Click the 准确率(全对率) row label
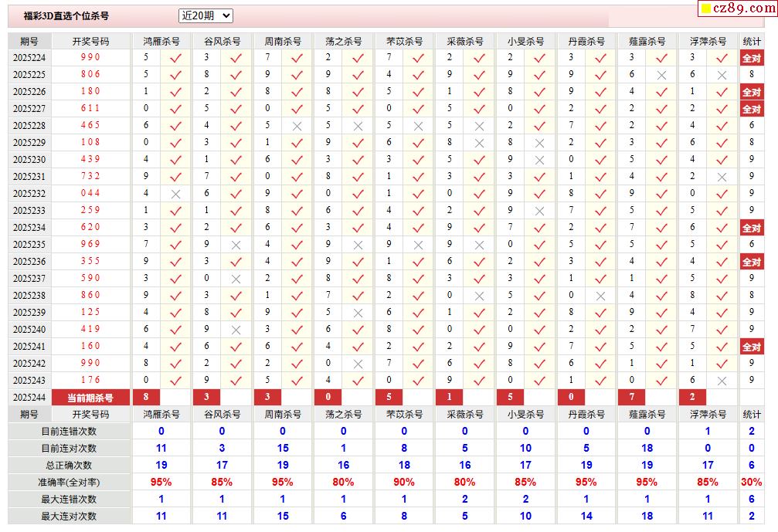The width and height of the screenshot is (778, 532). pos(69,483)
